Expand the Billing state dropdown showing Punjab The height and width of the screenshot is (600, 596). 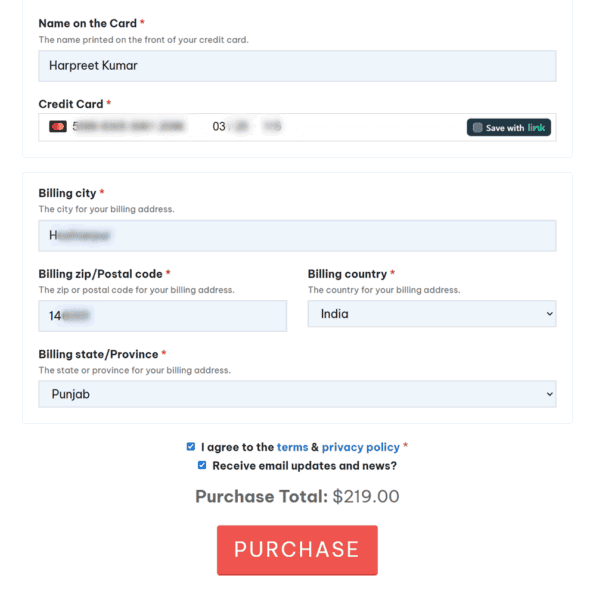click(297, 394)
